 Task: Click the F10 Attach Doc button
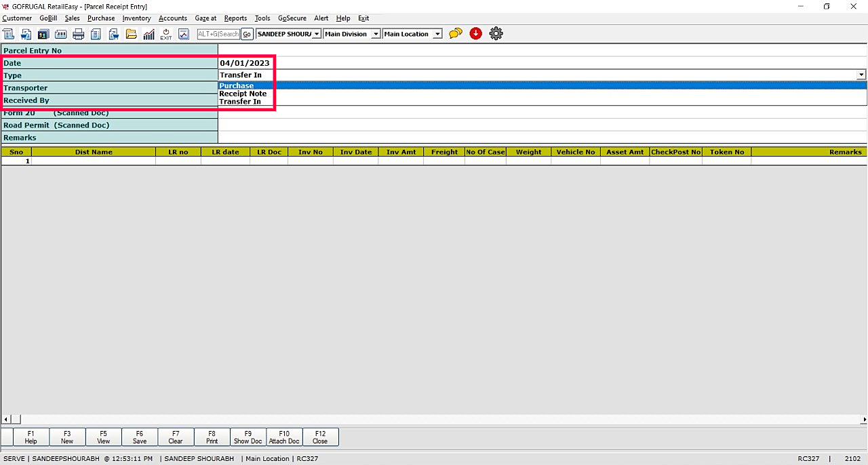(x=284, y=437)
